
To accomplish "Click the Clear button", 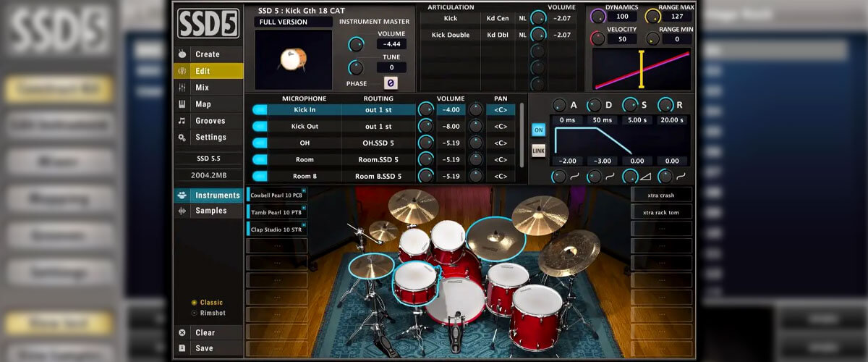I will [x=208, y=333].
